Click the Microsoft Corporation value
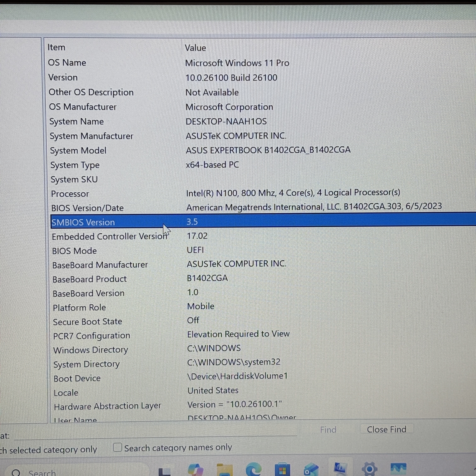Screen dimensions: 476x476 pos(229,107)
